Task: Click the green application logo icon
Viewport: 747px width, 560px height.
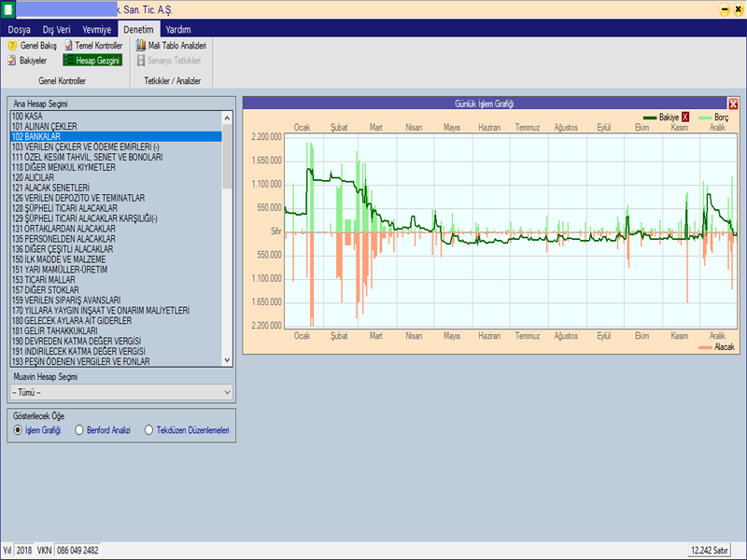Action: coord(7,9)
